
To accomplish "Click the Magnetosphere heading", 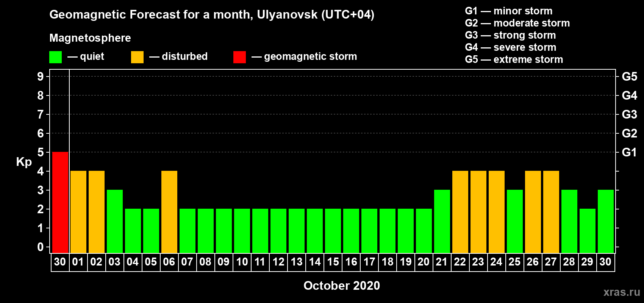I will pyautogui.click(x=90, y=38).
